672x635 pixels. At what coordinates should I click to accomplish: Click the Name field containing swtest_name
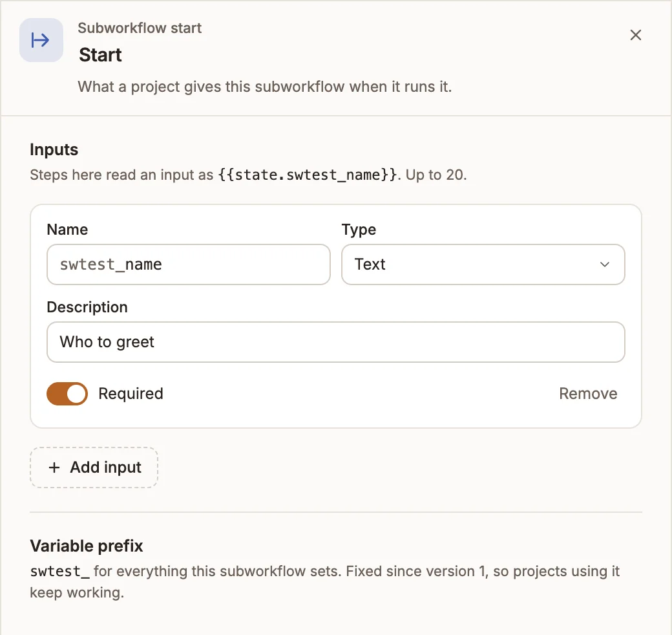coord(189,264)
